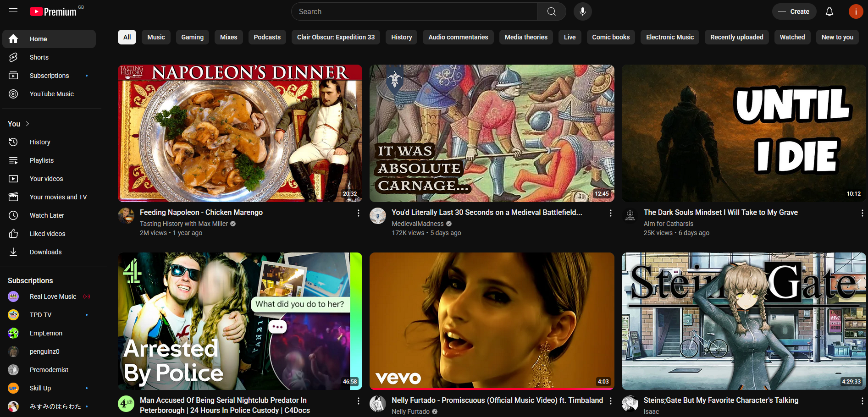Select the Music filter chip
Screen dimensions: 868x417
(x=156, y=37)
